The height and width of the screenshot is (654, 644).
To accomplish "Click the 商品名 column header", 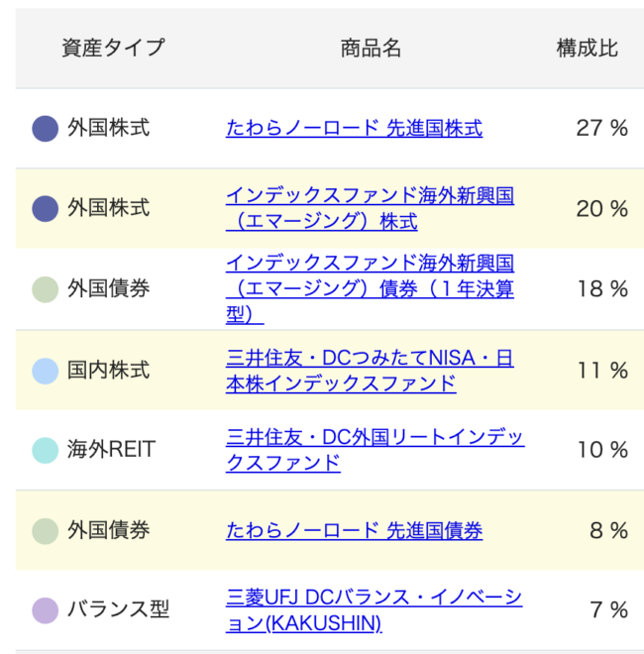I will [371, 48].
